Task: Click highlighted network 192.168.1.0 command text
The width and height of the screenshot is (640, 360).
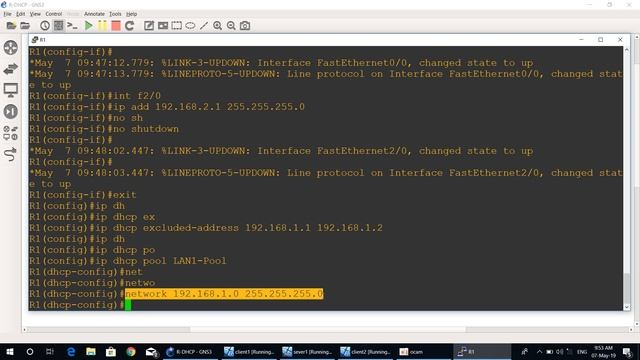Action: tap(224, 293)
